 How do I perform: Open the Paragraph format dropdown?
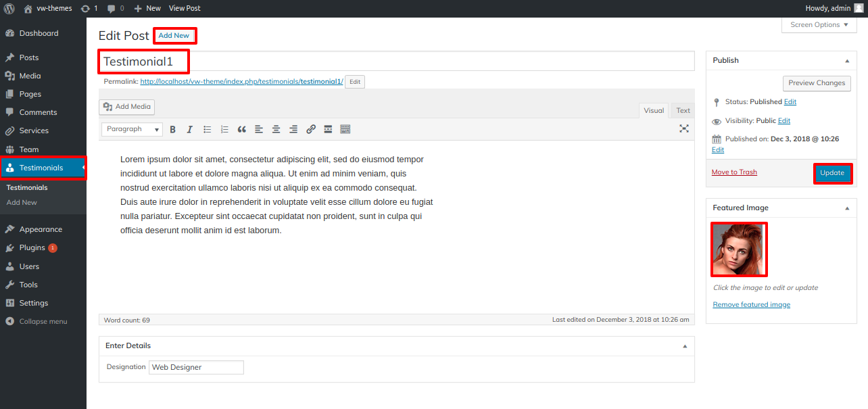(132, 129)
